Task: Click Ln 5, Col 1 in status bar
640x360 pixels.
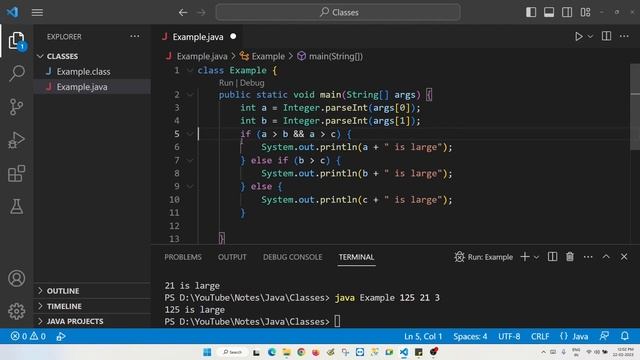Action: click(423, 336)
